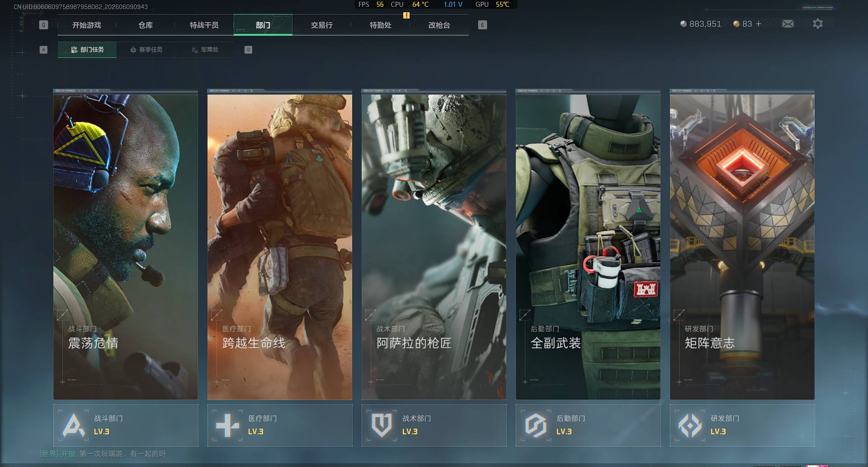The width and height of the screenshot is (868, 467).
Task: Select the 战术部门 LV.3 panel
Action: tap(434, 425)
